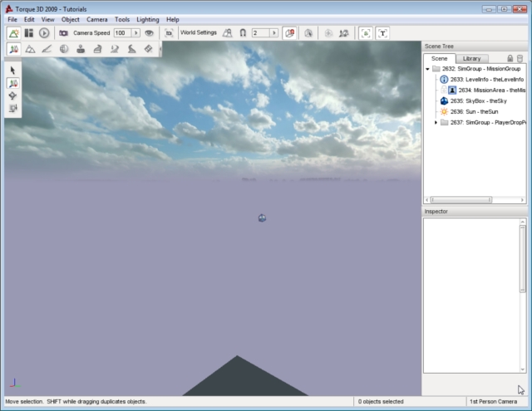Click the World Settings button
The height and width of the screenshot is (411, 532).
point(199,33)
